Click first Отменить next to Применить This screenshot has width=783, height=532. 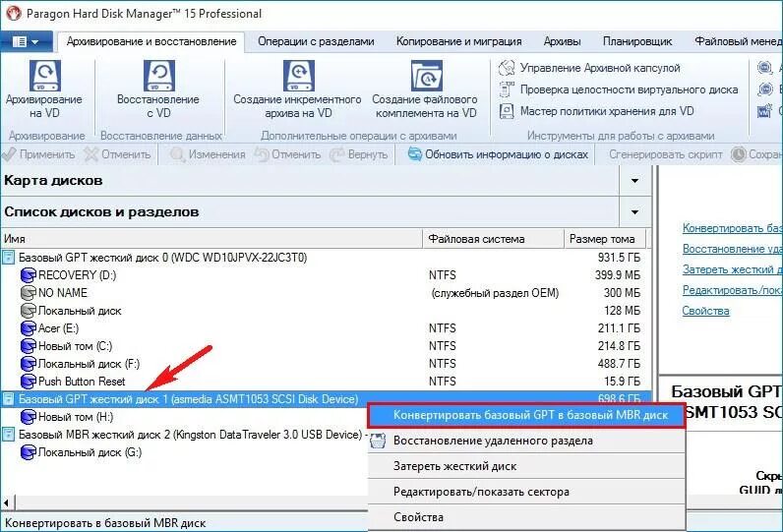click(x=117, y=154)
